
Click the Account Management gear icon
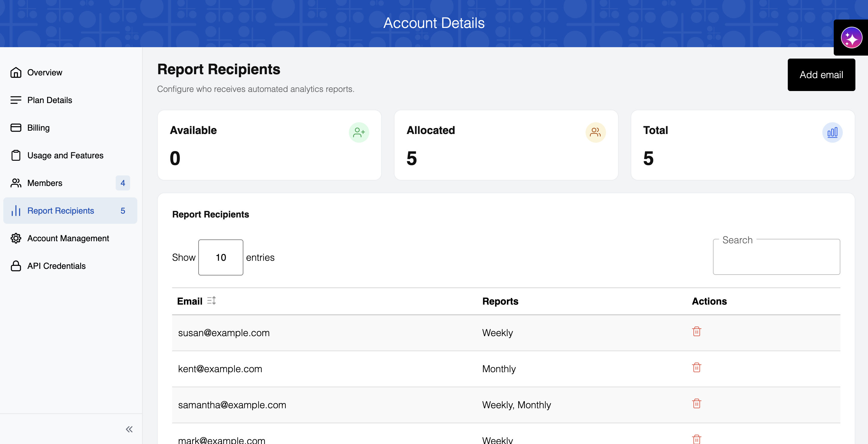coord(16,238)
